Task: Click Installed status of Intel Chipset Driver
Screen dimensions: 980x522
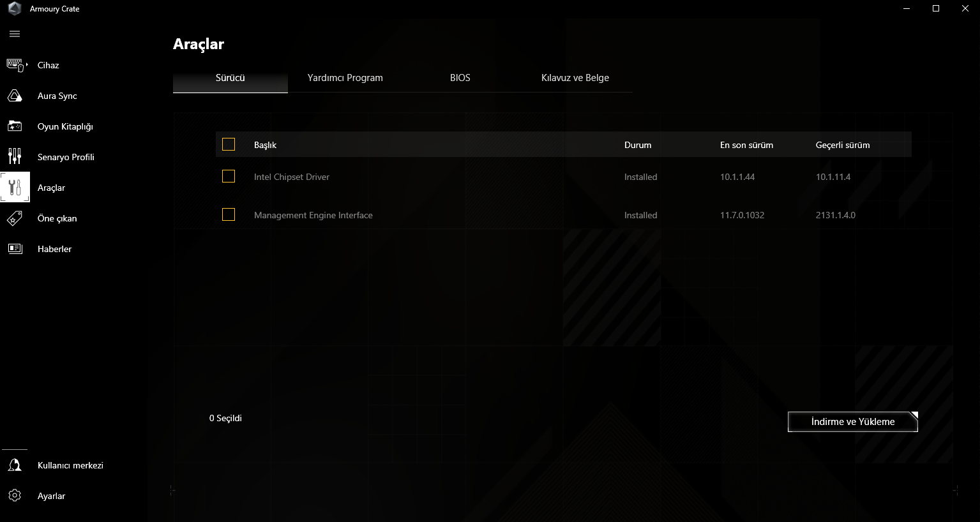Action: 640,177
